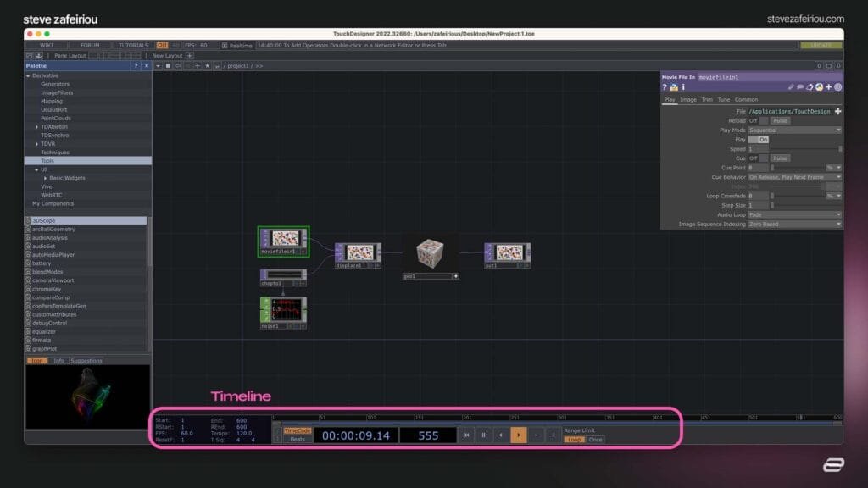This screenshot has width=868, height=488.
Task: Switch display to TimeCode mode
Action: point(298,430)
